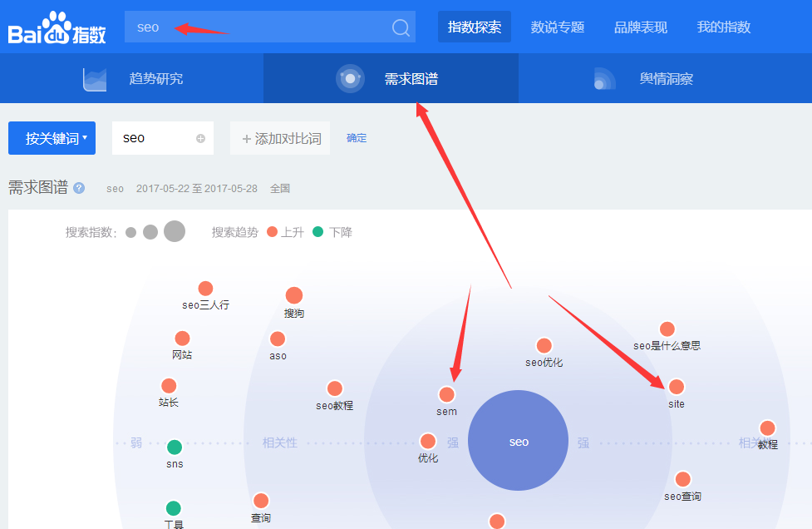
Task: Click the 需求图谱 radar icon
Action: (x=350, y=77)
